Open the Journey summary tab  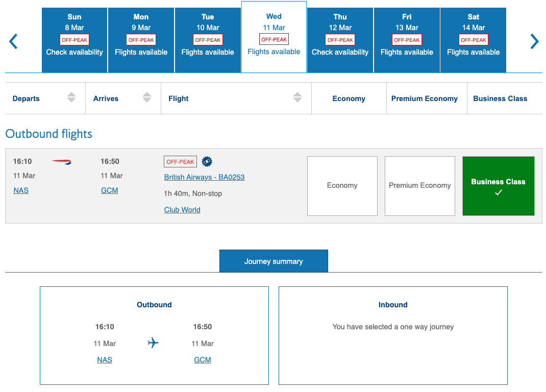point(274,261)
